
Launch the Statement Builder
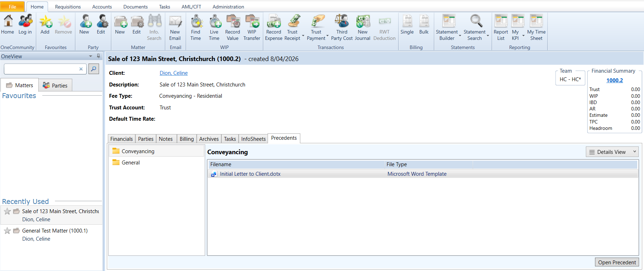click(447, 28)
